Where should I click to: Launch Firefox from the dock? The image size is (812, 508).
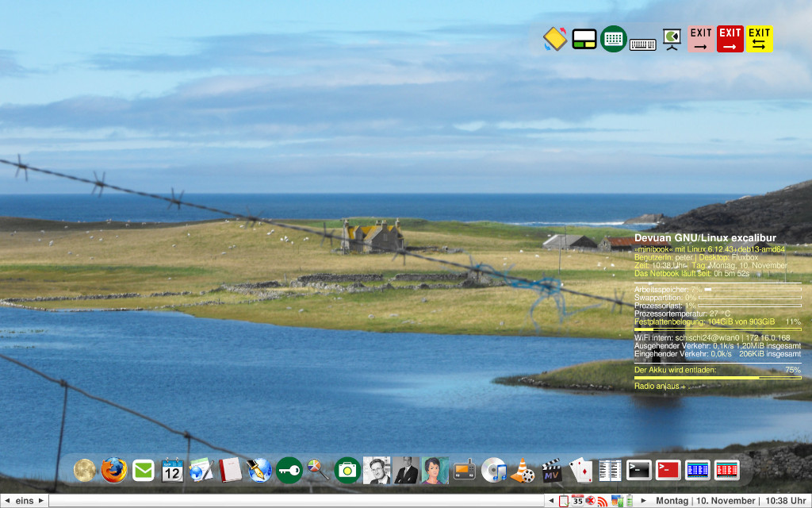pos(113,471)
